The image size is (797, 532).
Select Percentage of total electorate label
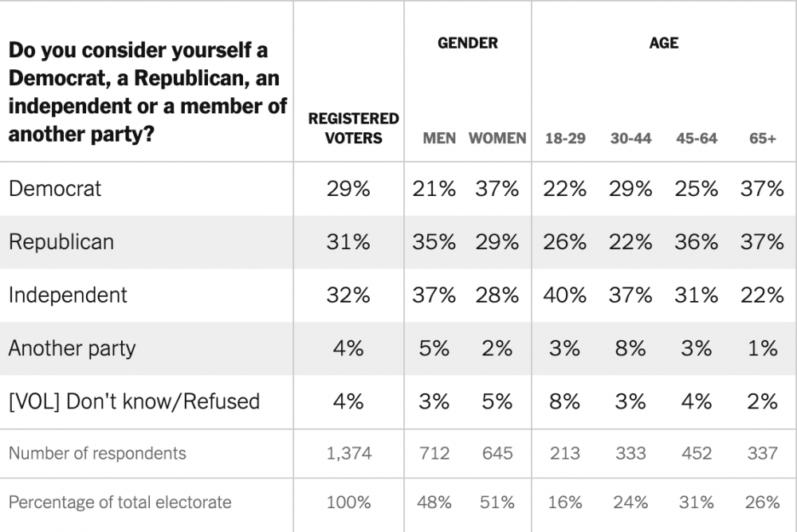[120, 502]
